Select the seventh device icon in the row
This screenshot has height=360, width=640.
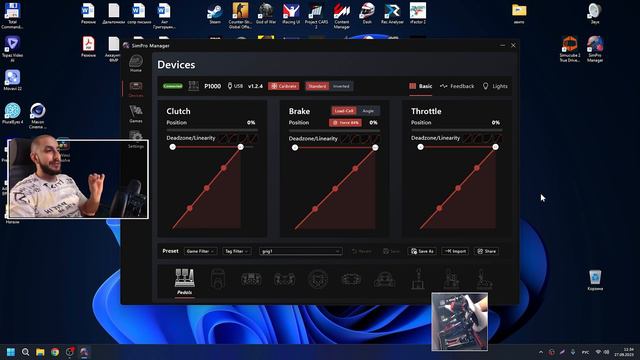point(384,279)
